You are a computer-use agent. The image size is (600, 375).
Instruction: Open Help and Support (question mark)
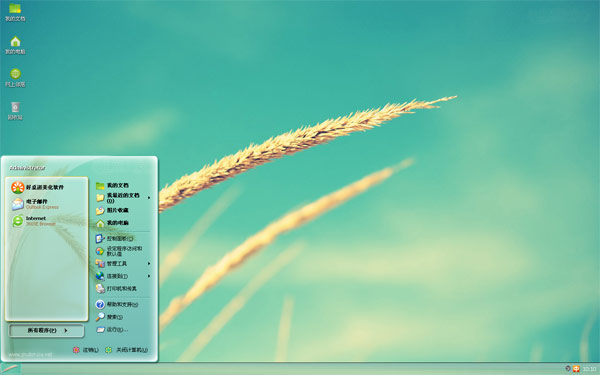click(117, 305)
